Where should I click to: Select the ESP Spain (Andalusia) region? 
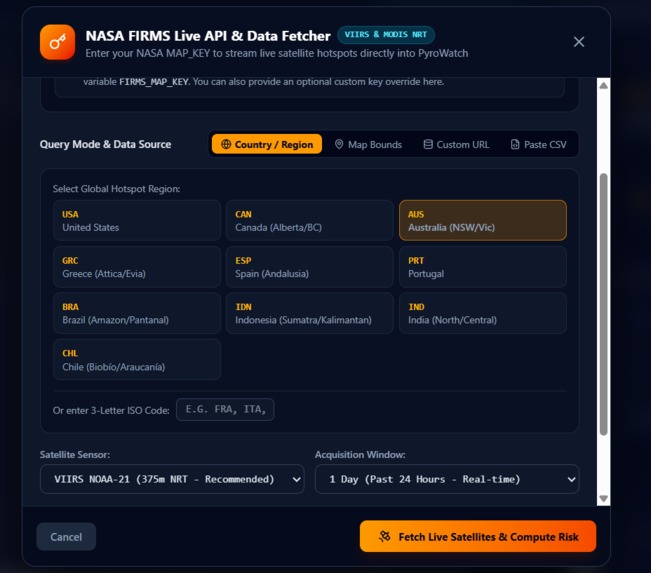pyautogui.click(x=310, y=267)
